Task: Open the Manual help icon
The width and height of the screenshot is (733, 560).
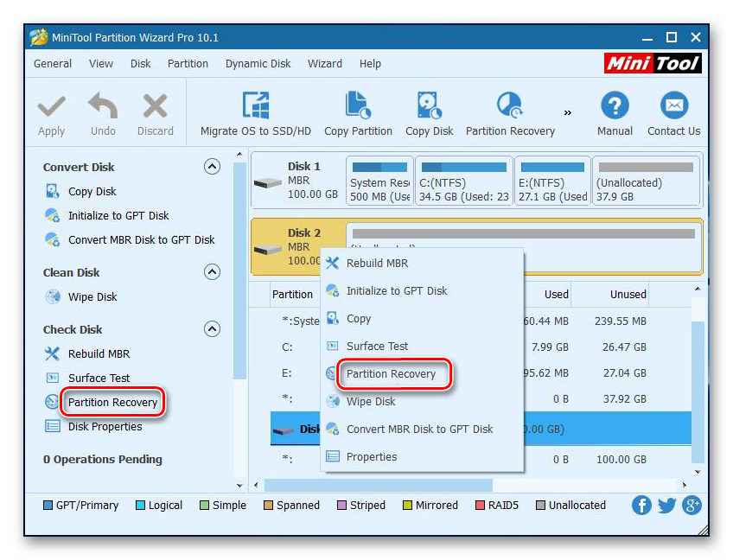Action: [615, 107]
